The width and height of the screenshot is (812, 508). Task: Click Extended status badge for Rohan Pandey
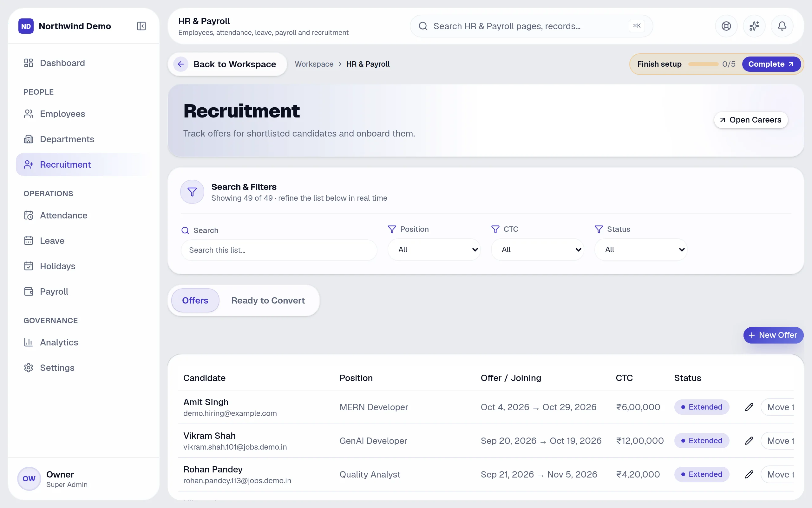pos(702,474)
